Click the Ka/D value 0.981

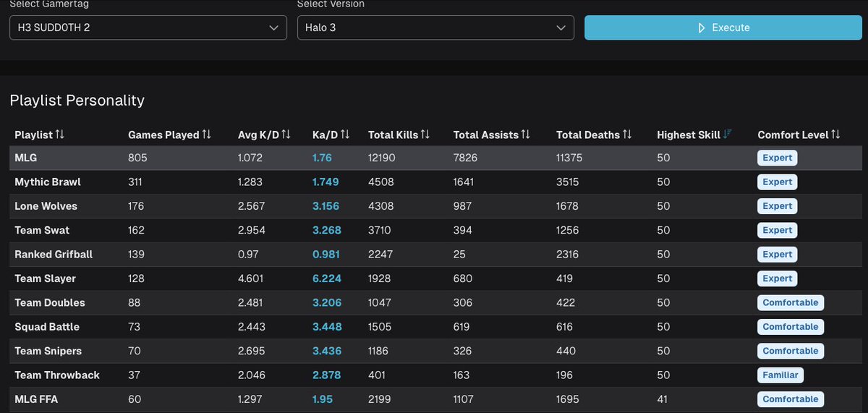[x=325, y=255]
